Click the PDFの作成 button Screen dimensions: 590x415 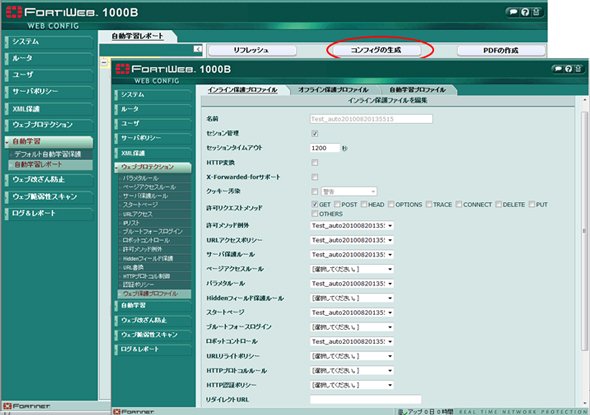click(501, 50)
